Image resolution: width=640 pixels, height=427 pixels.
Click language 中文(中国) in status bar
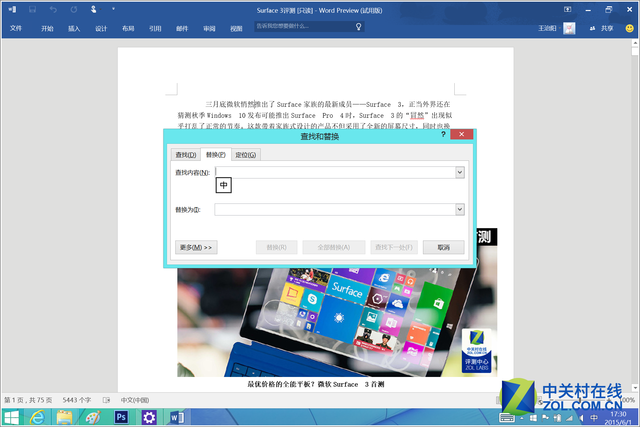135,400
